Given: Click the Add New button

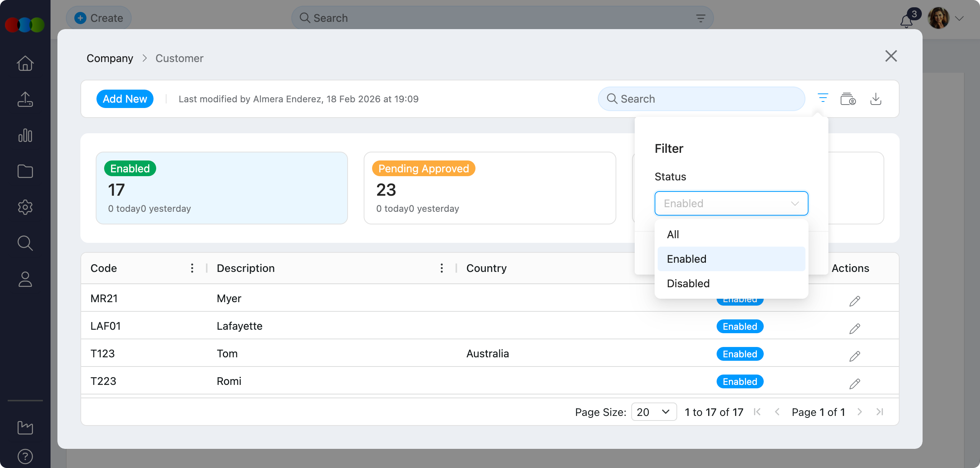Looking at the screenshot, I should pyautogui.click(x=125, y=99).
